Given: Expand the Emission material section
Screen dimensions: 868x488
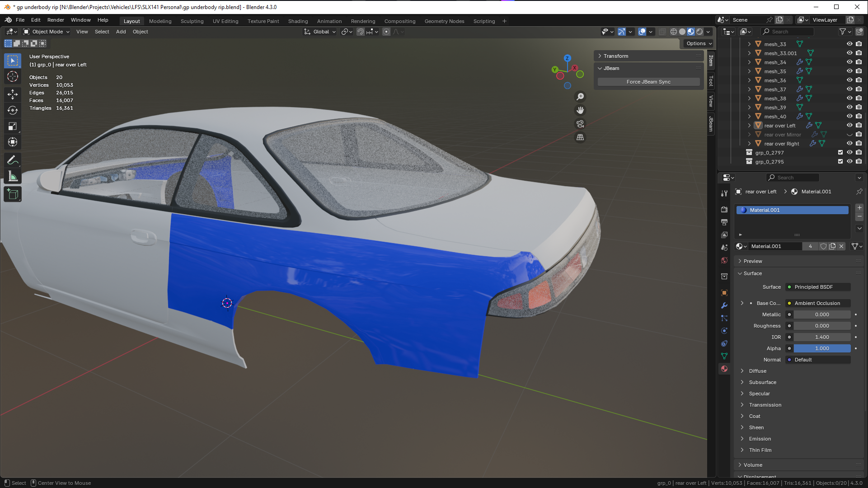Looking at the screenshot, I should 760,439.
